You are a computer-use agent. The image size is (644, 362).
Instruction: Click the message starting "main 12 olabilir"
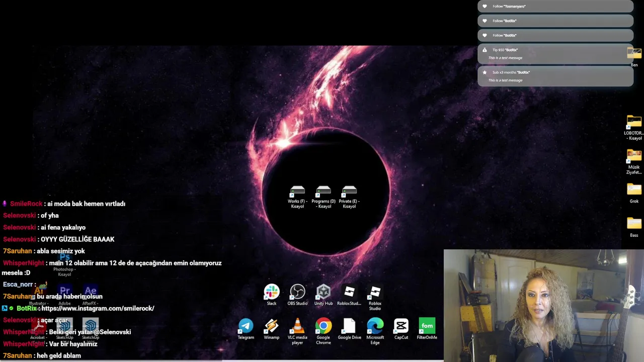click(112, 267)
